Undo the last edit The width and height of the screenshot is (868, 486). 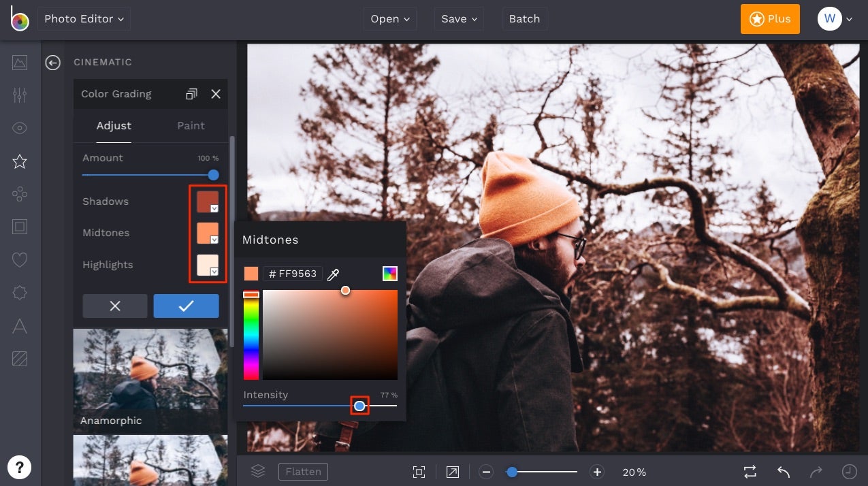point(782,471)
